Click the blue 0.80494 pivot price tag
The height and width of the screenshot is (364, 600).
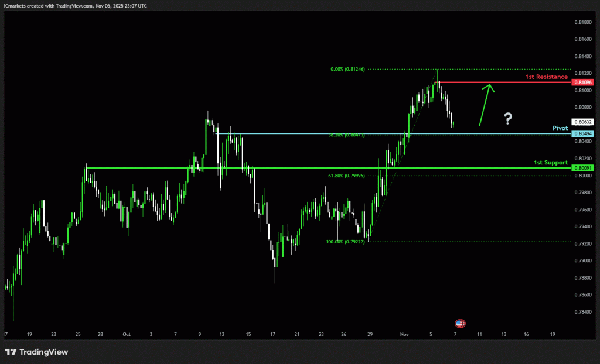tap(584, 133)
